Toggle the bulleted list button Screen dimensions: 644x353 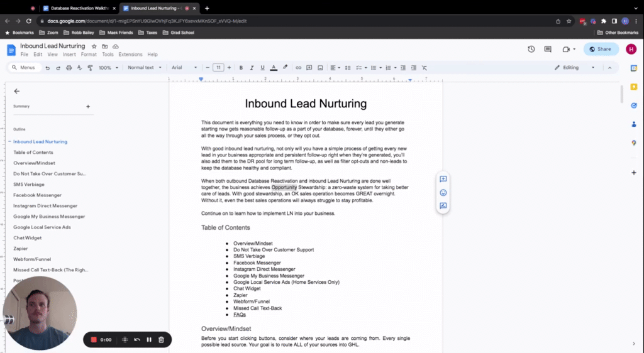tap(374, 68)
